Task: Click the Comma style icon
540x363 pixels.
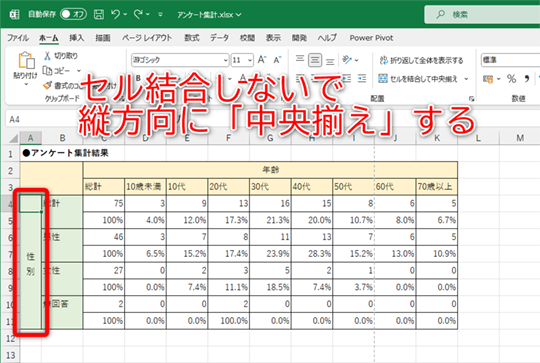Action: pos(527,79)
